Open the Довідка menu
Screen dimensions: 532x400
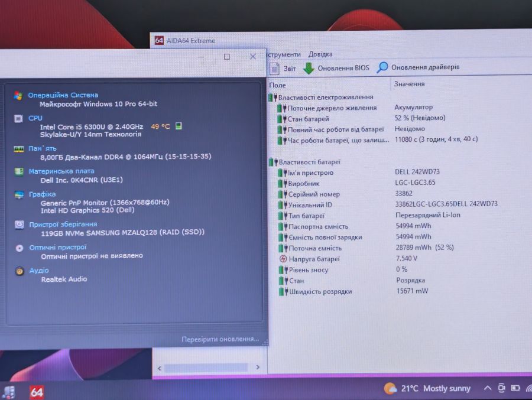pos(320,54)
